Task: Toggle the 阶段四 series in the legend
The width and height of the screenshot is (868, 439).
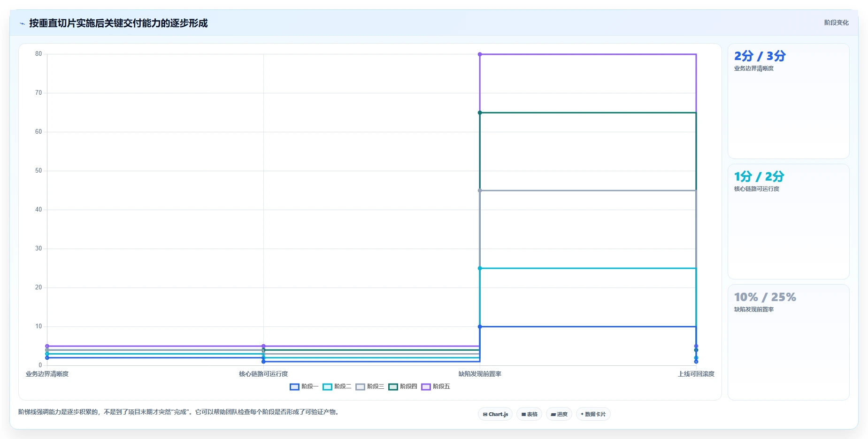Action: click(402, 386)
